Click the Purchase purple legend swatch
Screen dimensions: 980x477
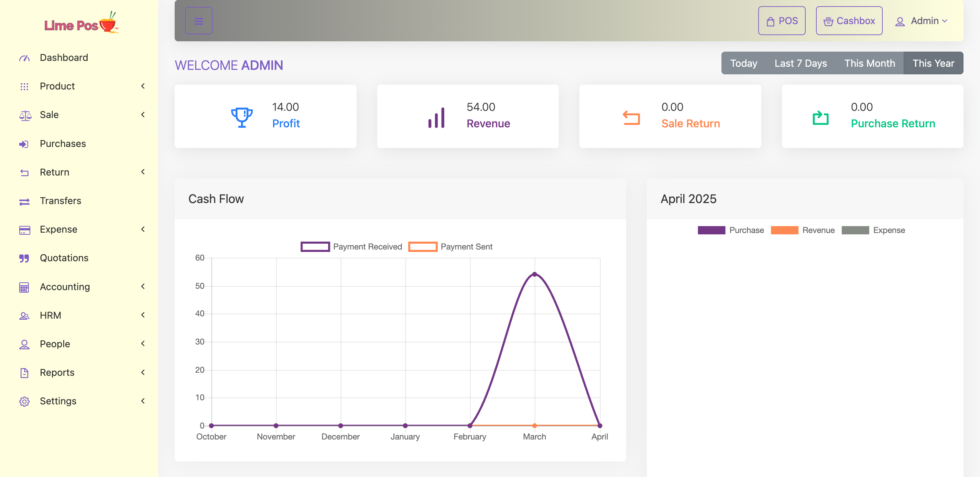pyautogui.click(x=711, y=230)
